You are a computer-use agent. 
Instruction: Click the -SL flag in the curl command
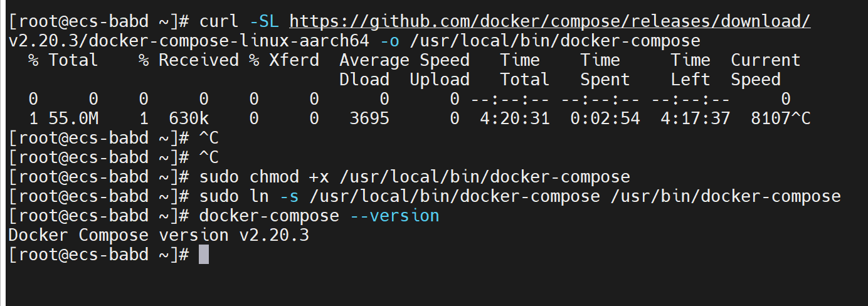(264, 22)
